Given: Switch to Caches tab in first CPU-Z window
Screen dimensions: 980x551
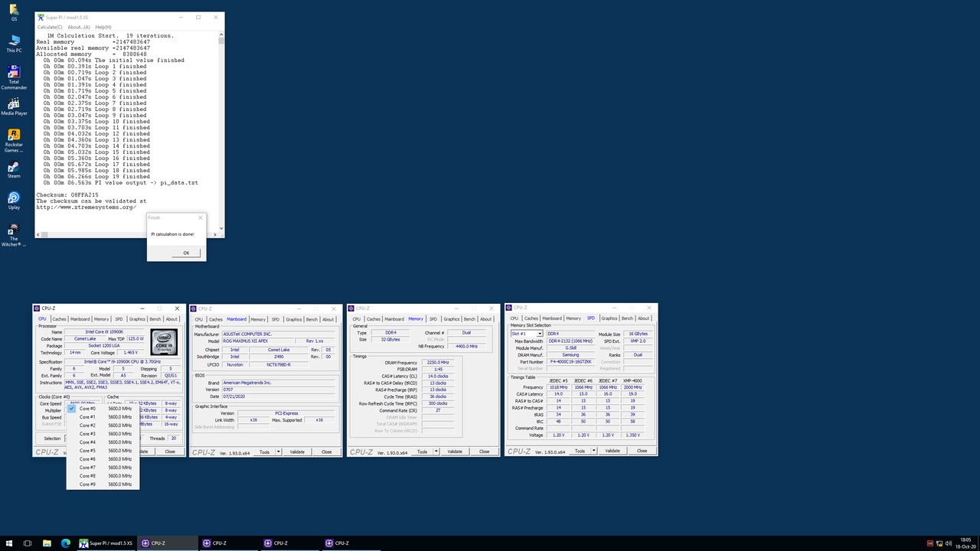Looking at the screenshot, I should [x=59, y=318].
